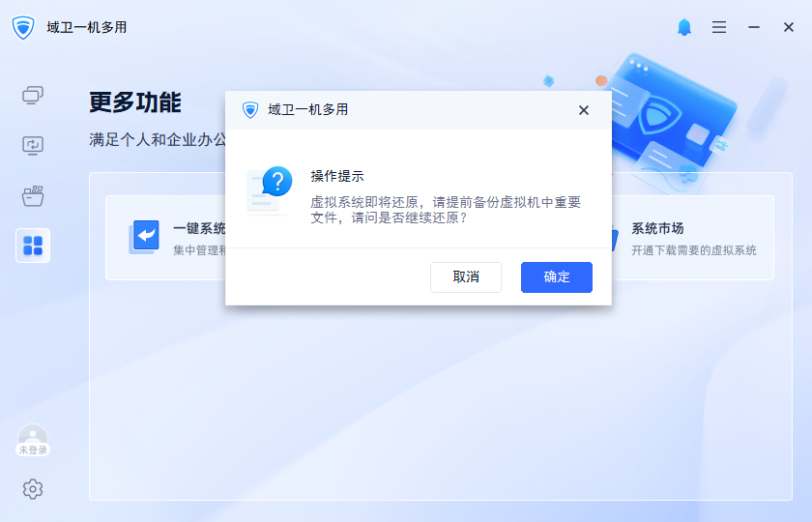812x522 pixels.
Task: Close the 操作提示 dialog
Action: pyautogui.click(x=584, y=110)
